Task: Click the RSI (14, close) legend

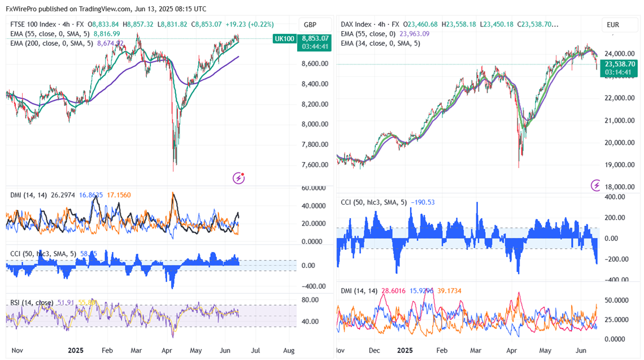Action: click(32, 302)
